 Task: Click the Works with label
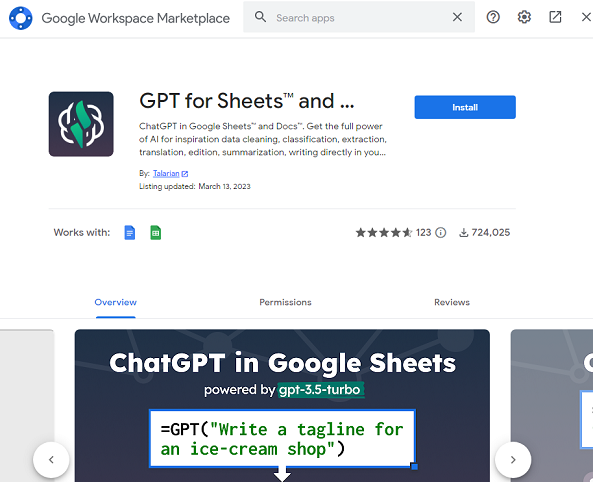coord(82,232)
